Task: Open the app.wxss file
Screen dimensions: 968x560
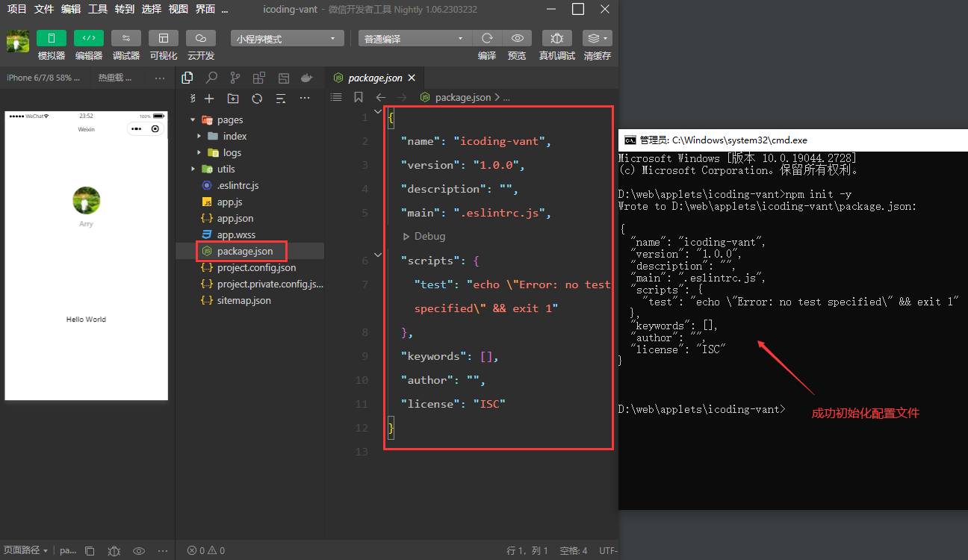Action: pos(236,234)
